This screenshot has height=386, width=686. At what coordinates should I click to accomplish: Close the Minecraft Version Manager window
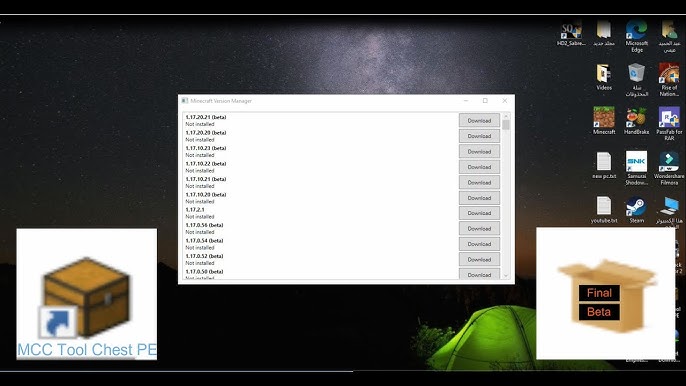504,101
